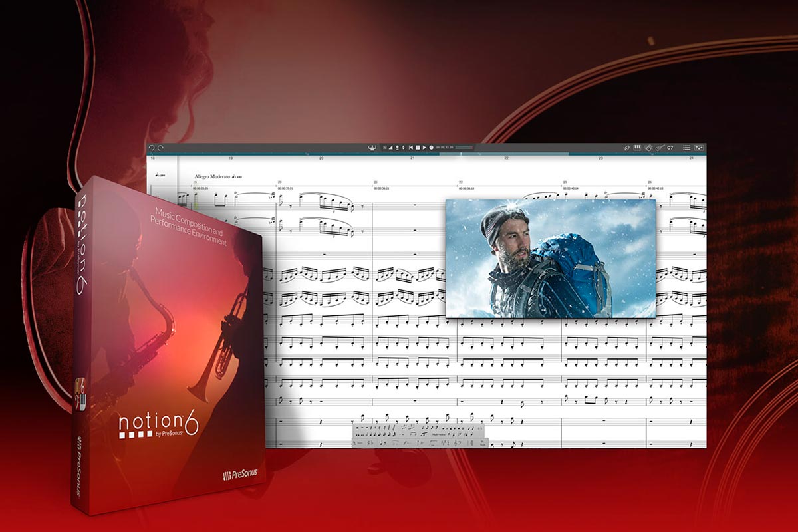Open clefs group in the entry palette
The height and width of the screenshot is (532, 798).
click(x=458, y=443)
